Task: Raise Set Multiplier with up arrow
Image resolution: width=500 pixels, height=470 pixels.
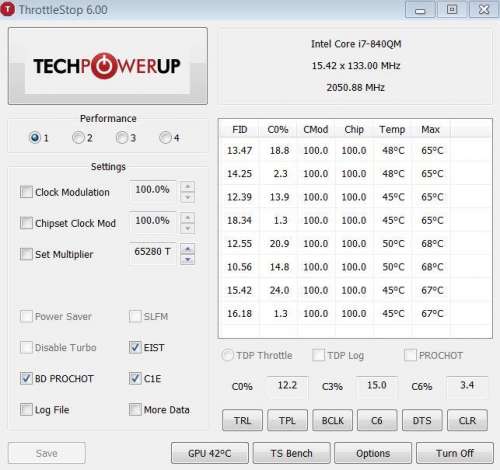Action: tap(188, 249)
